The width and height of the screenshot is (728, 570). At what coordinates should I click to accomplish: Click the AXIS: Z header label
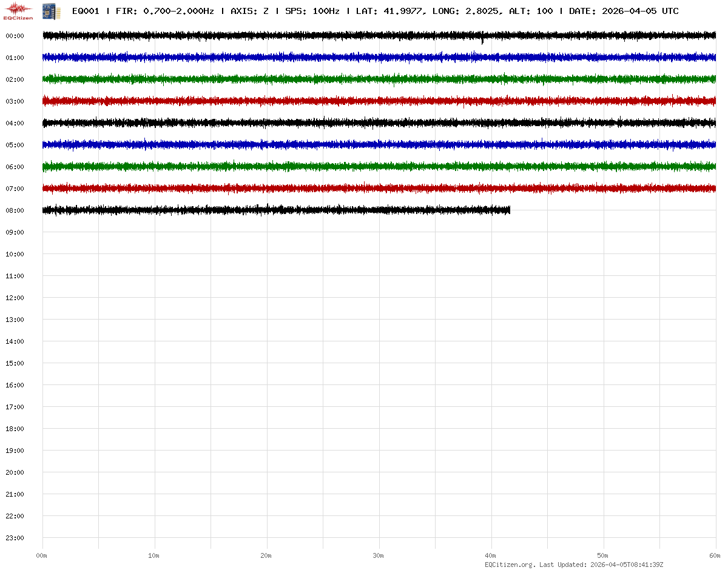coord(249,11)
